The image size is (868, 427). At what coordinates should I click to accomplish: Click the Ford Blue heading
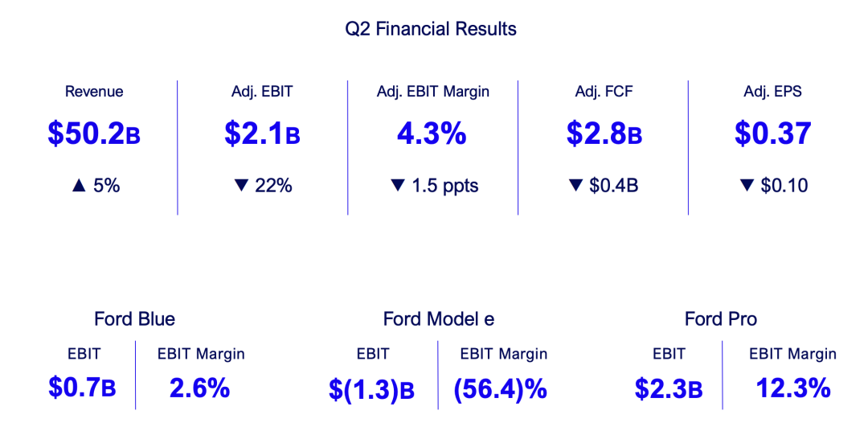pos(134,319)
